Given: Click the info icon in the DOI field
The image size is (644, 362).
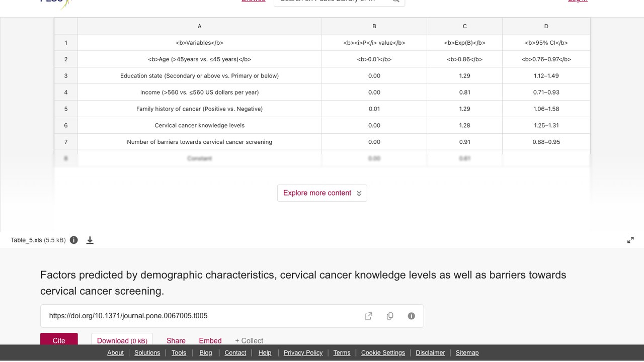Looking at the screenshot, I should point(411,316).
